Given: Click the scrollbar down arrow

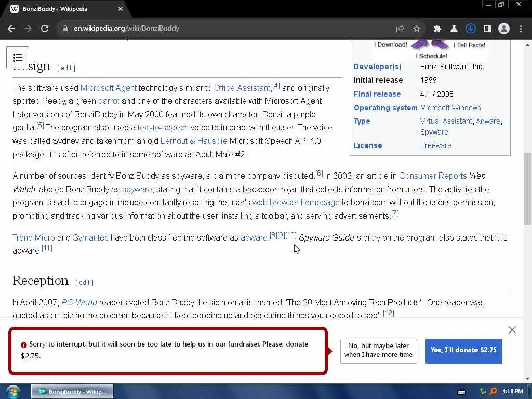Looking at the screenshot, I should tap(527, 379).
